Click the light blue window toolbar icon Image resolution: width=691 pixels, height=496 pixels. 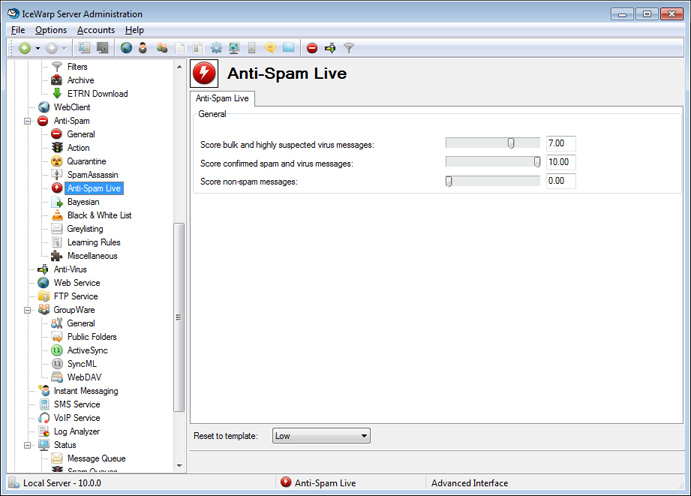click(x=289, y=47)
